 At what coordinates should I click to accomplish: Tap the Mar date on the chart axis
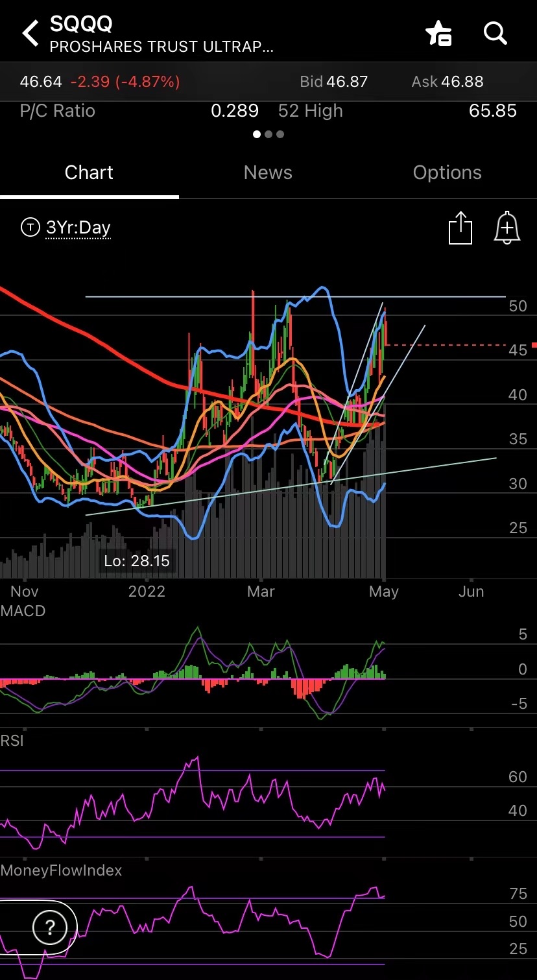click(261, 592)
